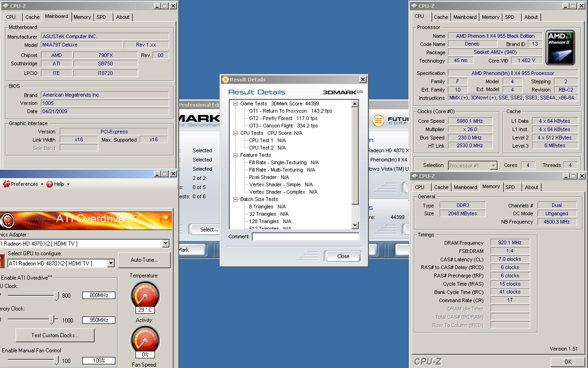Screen dimensions: 588x368
Task: Click NB Frequency value 4600.3 MHz
Action: coord(558,222)
